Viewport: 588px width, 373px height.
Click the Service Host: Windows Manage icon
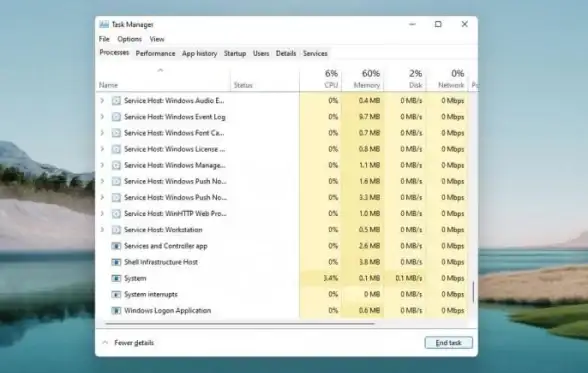point(116,165)
